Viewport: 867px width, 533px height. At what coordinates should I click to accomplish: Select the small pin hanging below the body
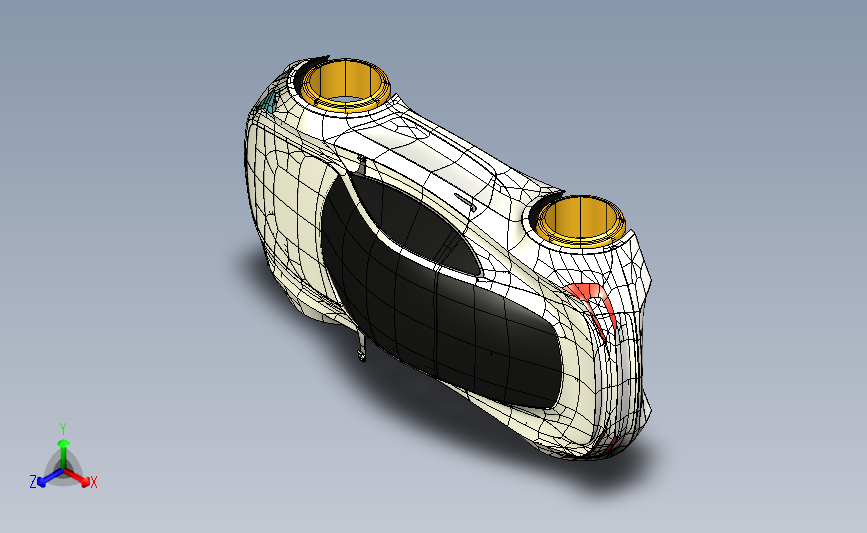coord(362,346)
